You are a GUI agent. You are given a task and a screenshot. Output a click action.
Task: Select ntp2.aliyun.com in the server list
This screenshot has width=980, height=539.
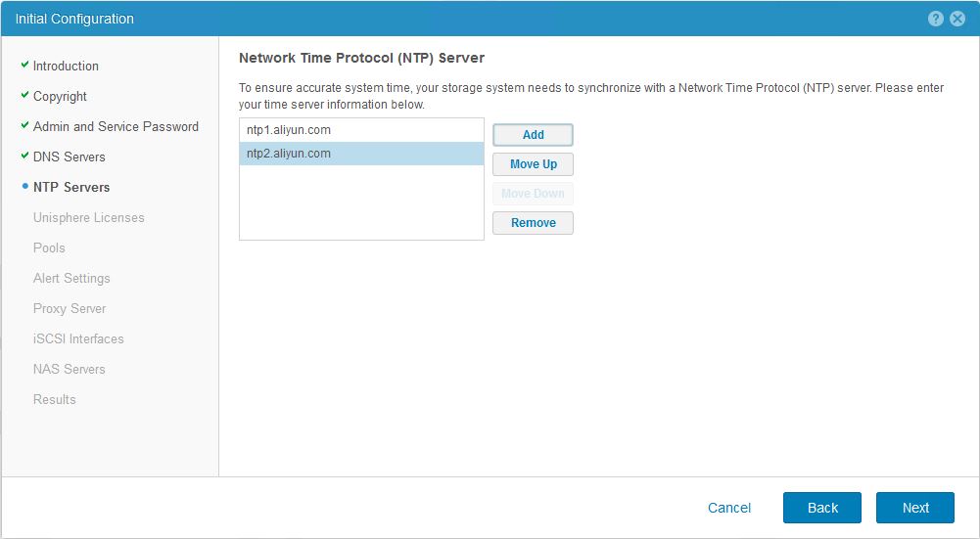[361, 154]
